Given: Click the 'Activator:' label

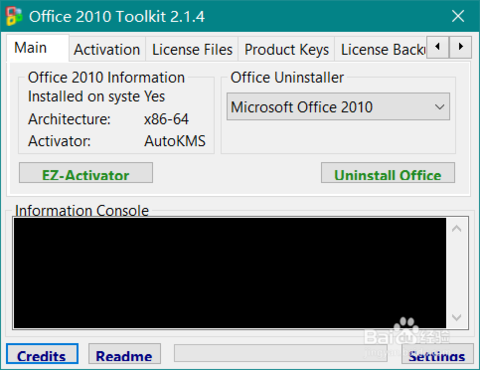Looking at the screenshot, I should tap(59, 141).
